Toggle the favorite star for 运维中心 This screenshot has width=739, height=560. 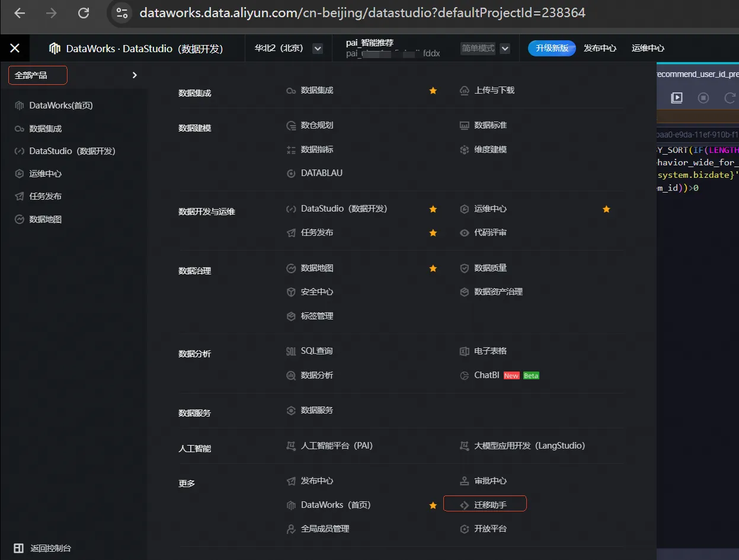[606, 209]
